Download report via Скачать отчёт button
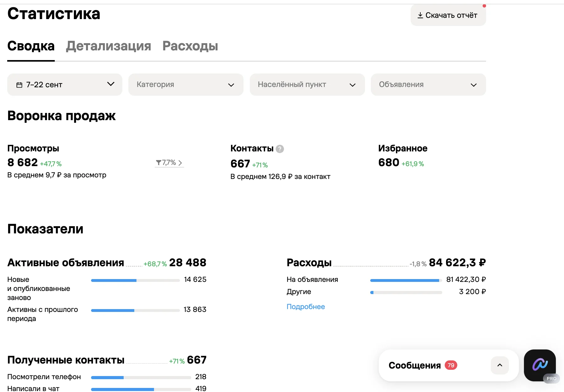Screen dimensions: 564x392 [448, 15]
